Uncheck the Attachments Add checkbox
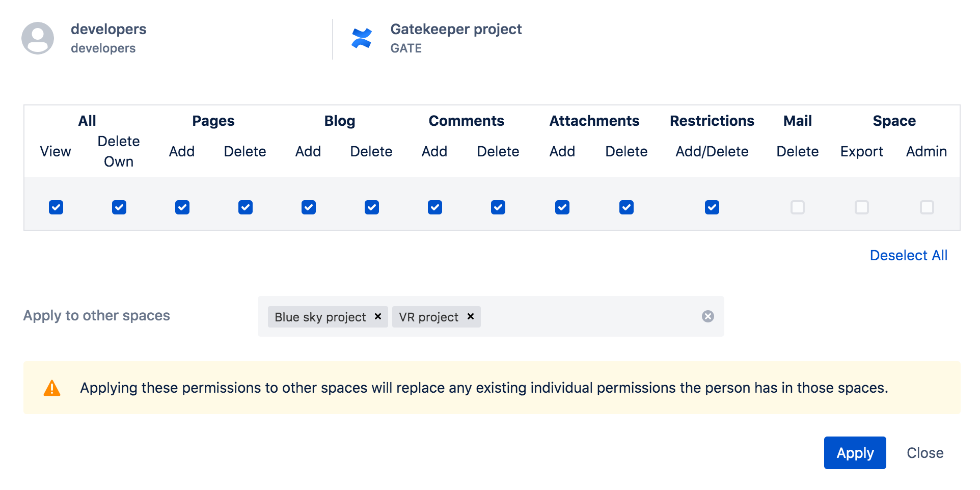Screen dimensions: 980x490 click(x=562, y=207)
